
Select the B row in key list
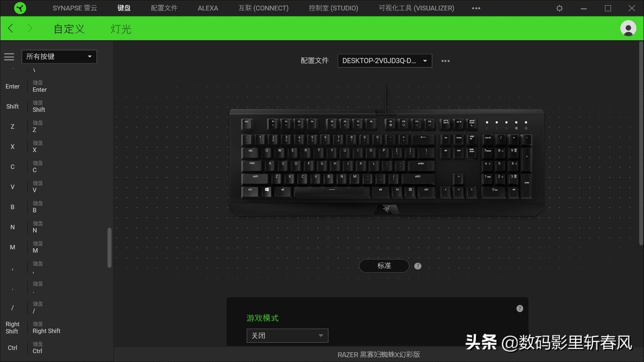(54, 207)
